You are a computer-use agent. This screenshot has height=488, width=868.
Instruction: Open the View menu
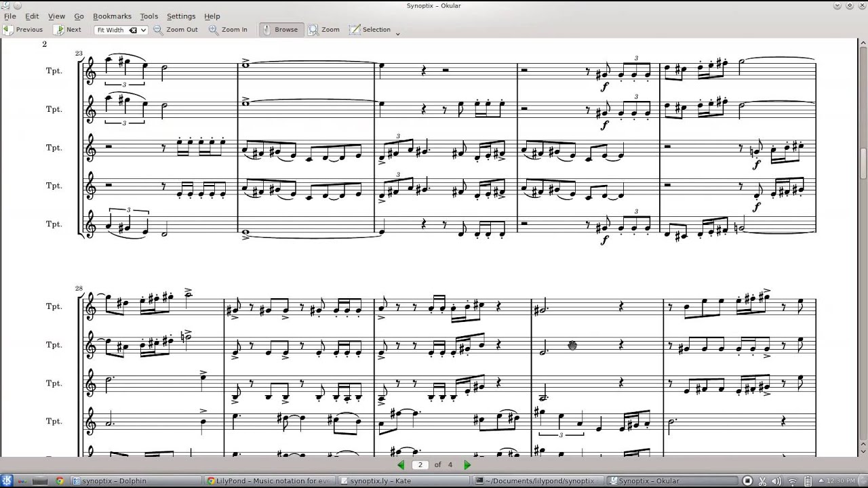(56, 16)
